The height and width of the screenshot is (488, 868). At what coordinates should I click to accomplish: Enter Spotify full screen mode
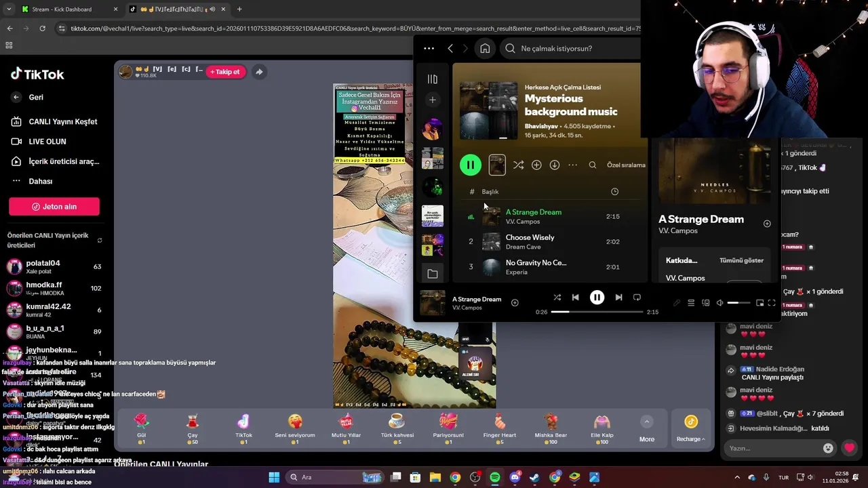(x=772, y=303)
